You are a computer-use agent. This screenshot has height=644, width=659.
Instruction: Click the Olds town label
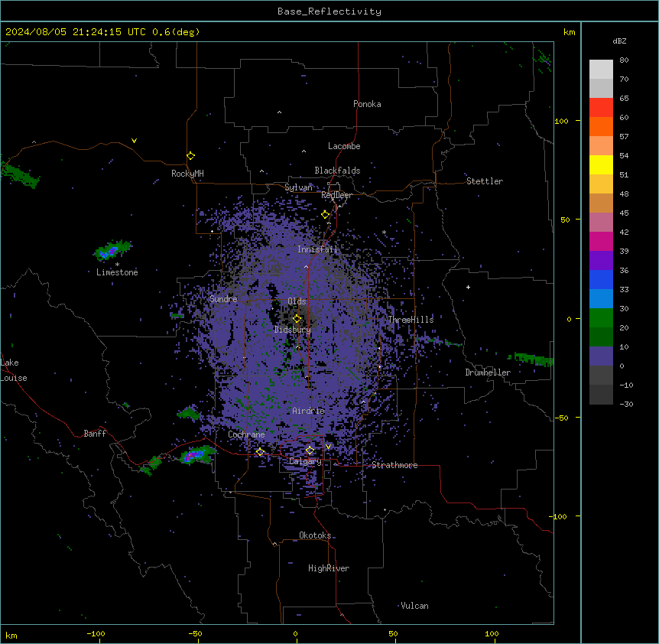297,301
